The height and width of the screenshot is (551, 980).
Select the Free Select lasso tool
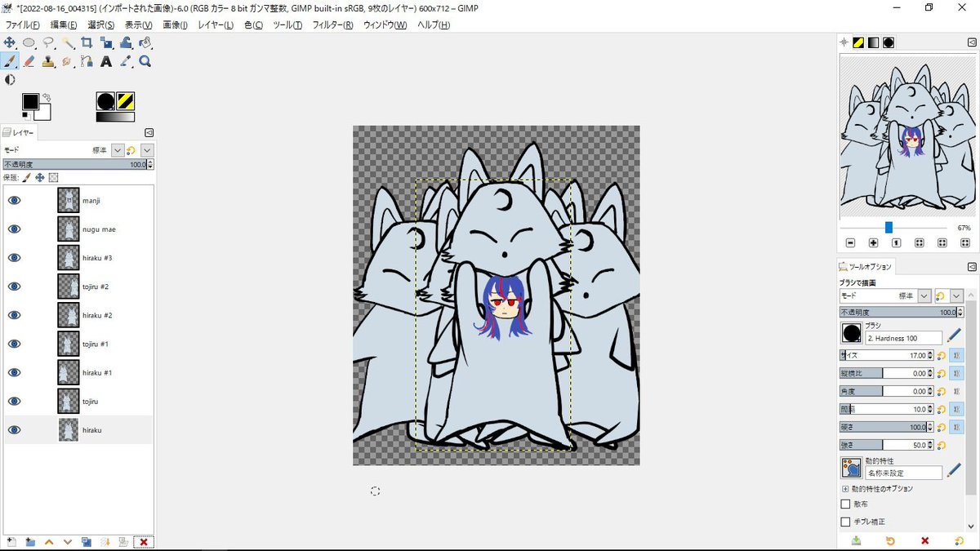click(48, 42)
